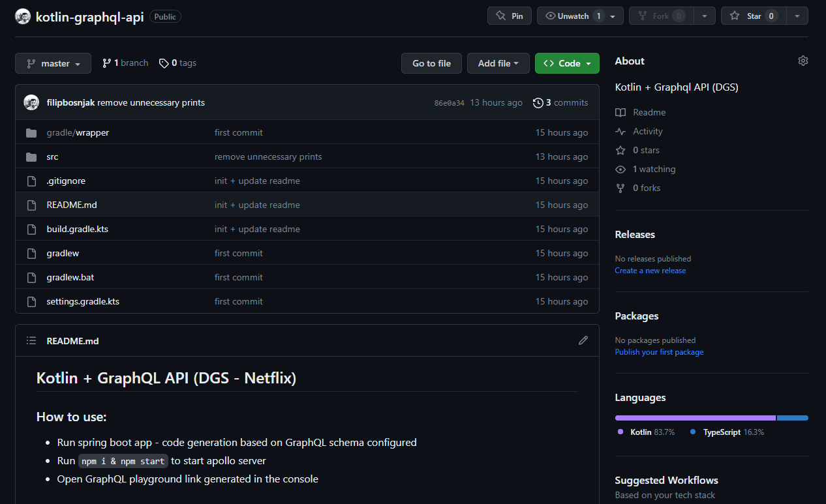Click the book icon beside Readme
The height and width of the screenshot is (504, 826).
620,112
